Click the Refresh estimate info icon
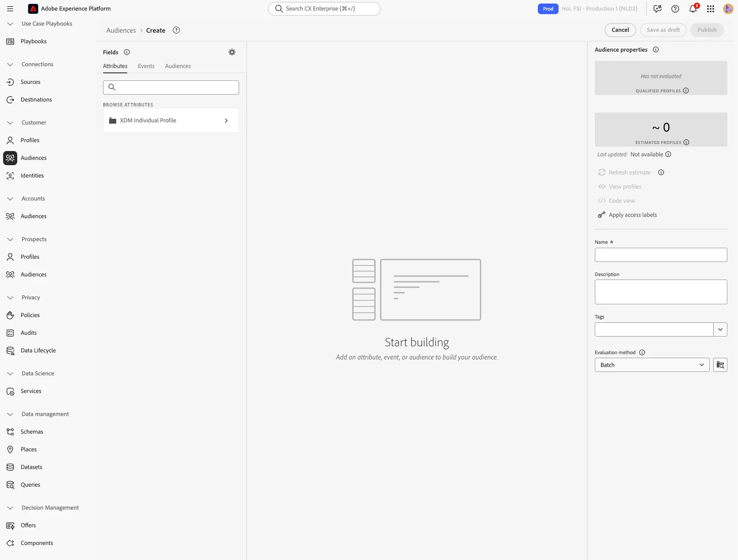Viewport: 738px width, 560px height. (661, 172)
